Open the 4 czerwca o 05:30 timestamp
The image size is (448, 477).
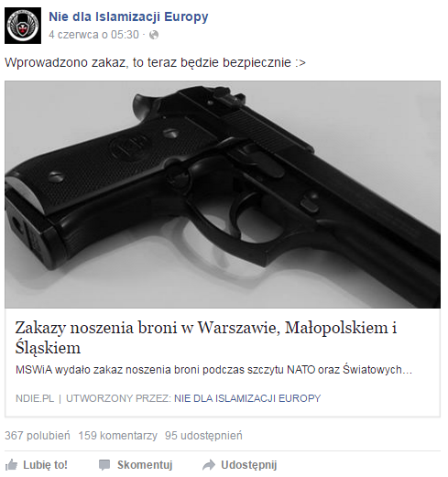(x=93, y=35)
